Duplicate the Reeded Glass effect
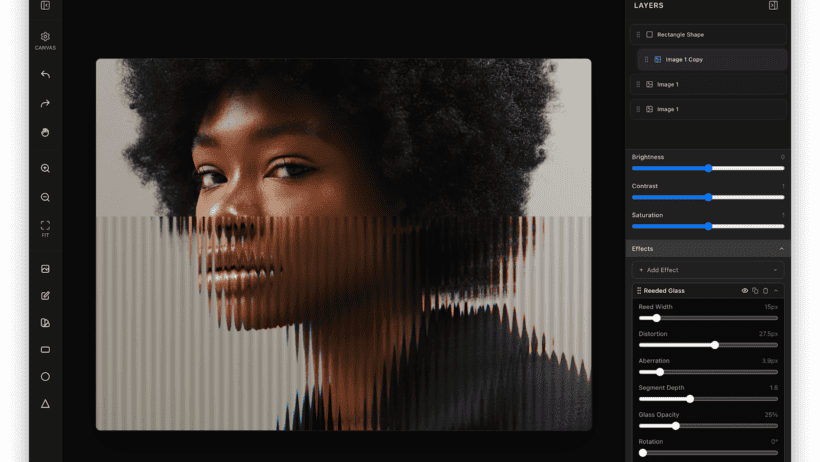Viewport: 820px width, 462px height. coord(755,291)
